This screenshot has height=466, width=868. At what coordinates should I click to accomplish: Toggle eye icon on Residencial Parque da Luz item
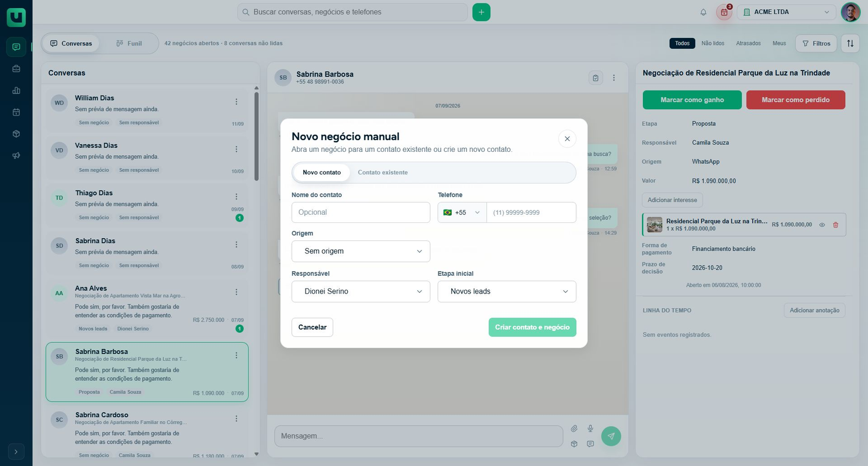pyautogui.click(x=822, y=225)
